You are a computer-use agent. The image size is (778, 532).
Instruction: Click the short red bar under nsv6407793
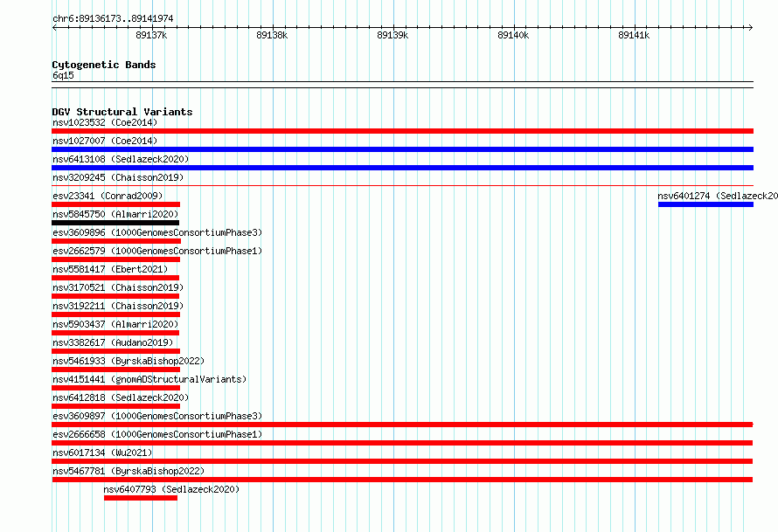click(x=141, y=498)
